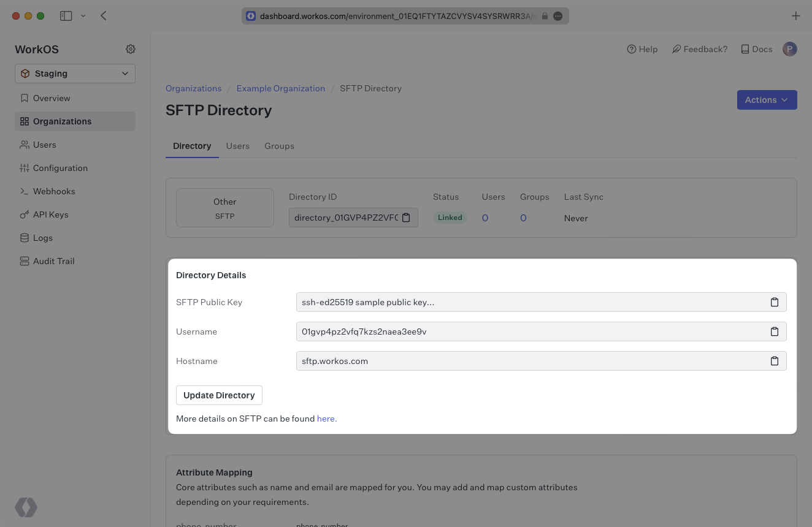
Task: Follow the SFTP details 'here' link
Action: pyautogui.click(x=325, y=419)
